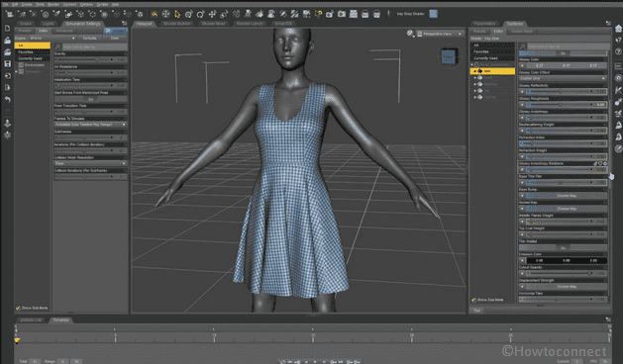
Task: Select Favorites in the Simulation Settings list
Action: click(x=25, y=52)
